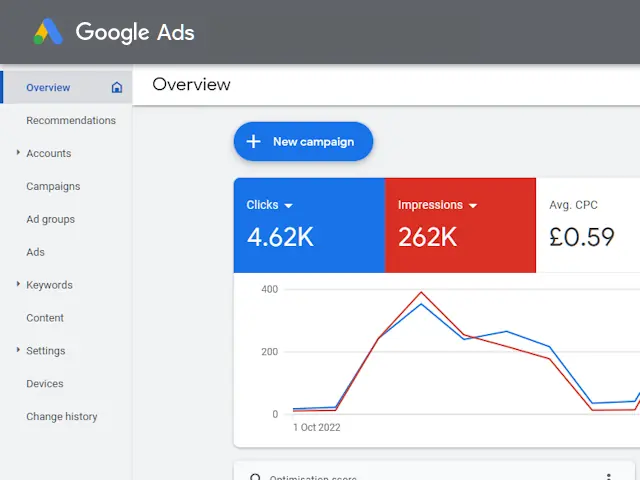Go to Campaigns in the sidebar

point(53,187)
